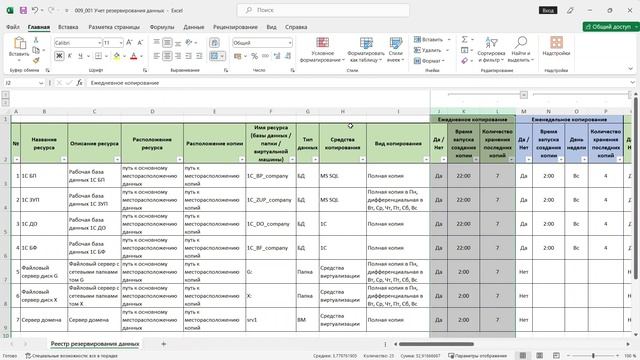Click the Удалить cells button
The width and height of the screenshot is (640, 360).
[431, 50]
